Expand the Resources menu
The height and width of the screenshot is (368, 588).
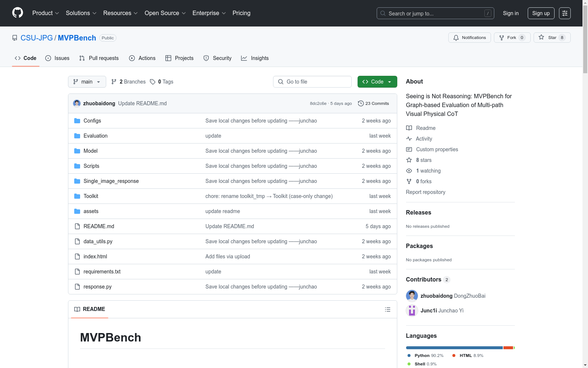pos(121,13)
